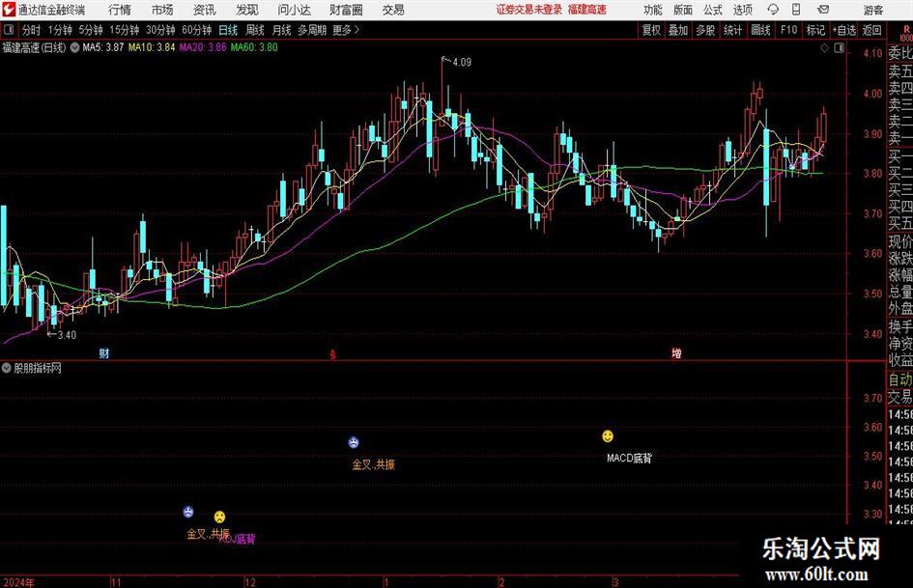Image resolution: width=913 pixels, height=588 pixels.
Task: Click the diamond icon above the chart
Action: click(x=824, y=48)
